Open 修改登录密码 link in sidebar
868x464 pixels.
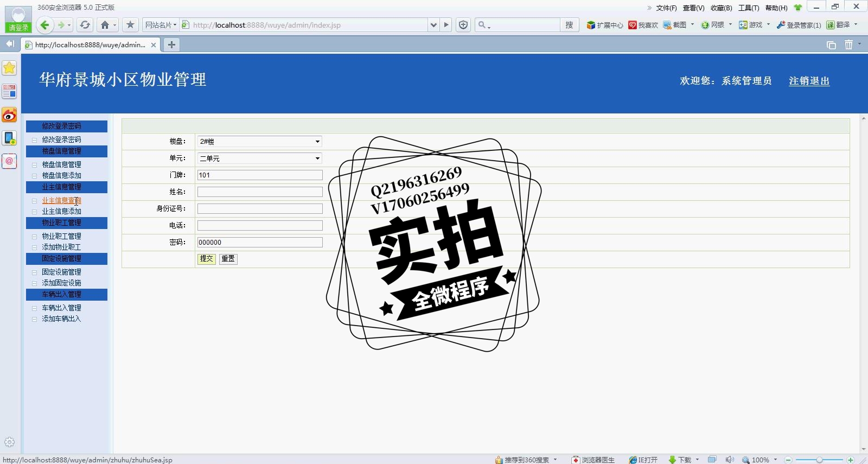coord(61,139)
